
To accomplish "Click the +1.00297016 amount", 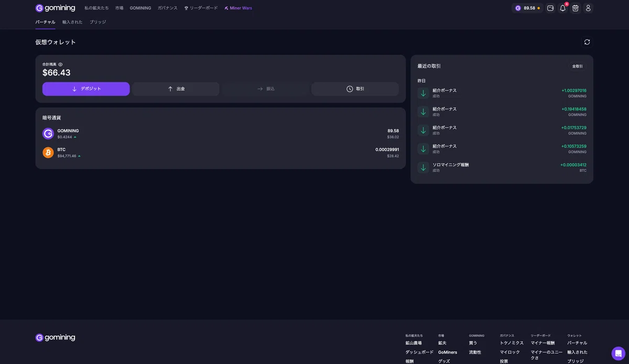I will tap(574, 91).
